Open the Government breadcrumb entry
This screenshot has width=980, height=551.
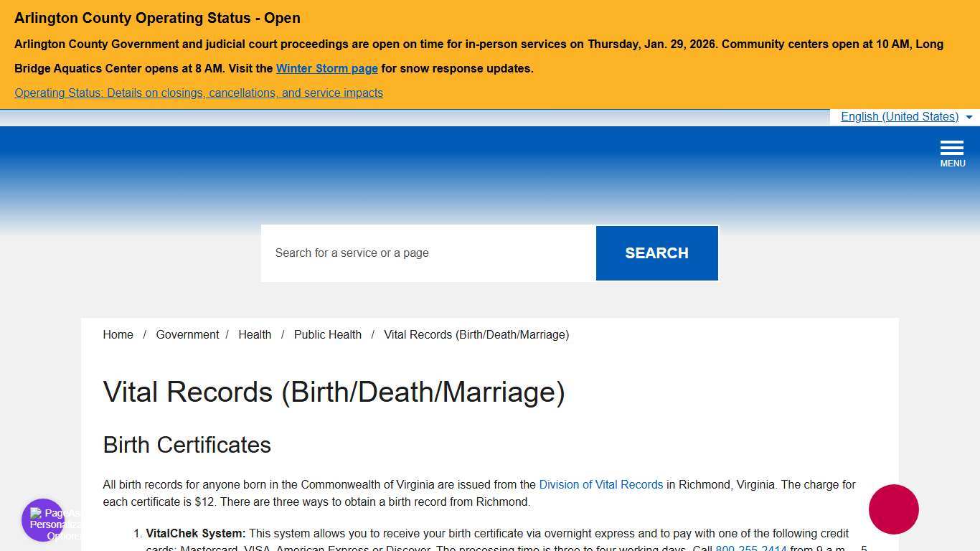pos(187,334)
